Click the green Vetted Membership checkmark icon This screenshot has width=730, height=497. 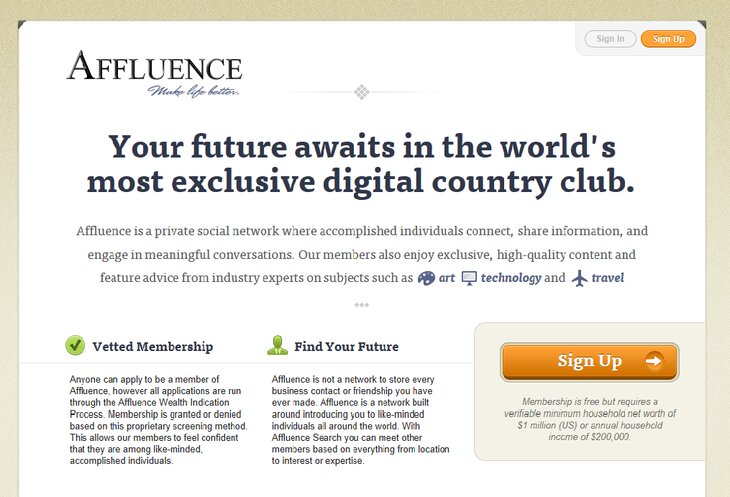(x=75, y=346)
